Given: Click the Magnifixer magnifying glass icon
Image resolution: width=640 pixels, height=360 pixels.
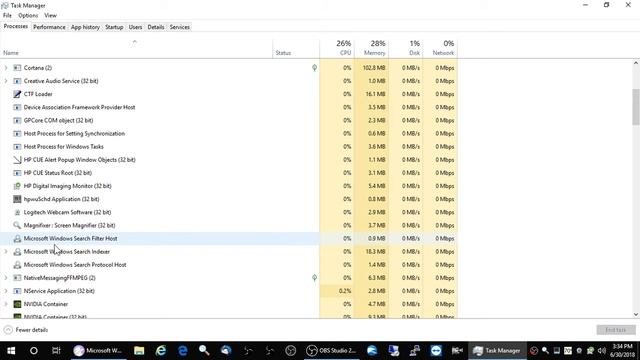Looking at the screenshot, I should coord(17,225).
